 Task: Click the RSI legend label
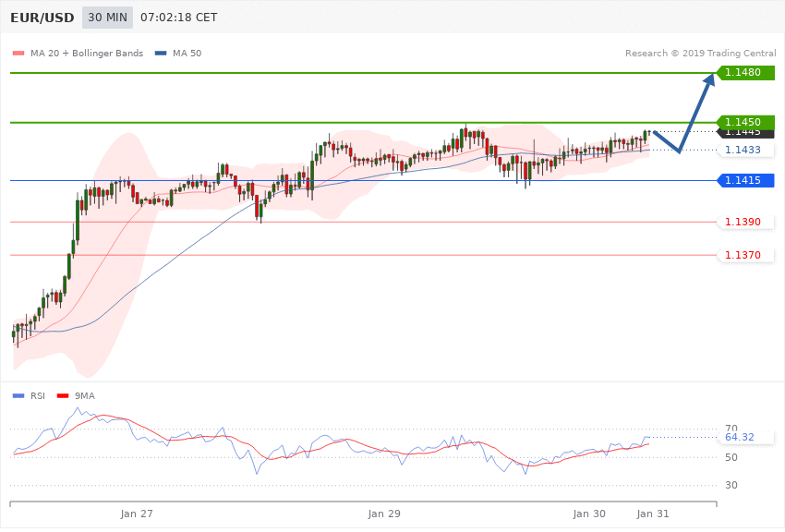(x=38, y=396)
